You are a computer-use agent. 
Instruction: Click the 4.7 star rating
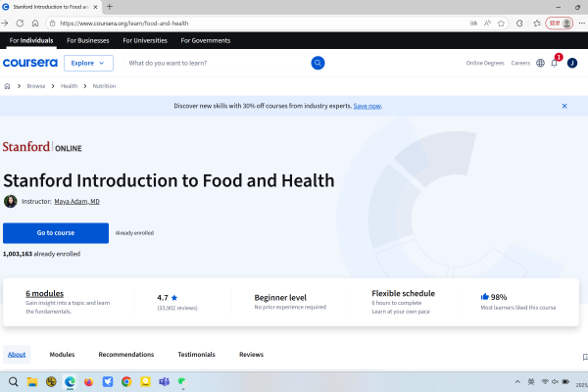tap(168, 298)
